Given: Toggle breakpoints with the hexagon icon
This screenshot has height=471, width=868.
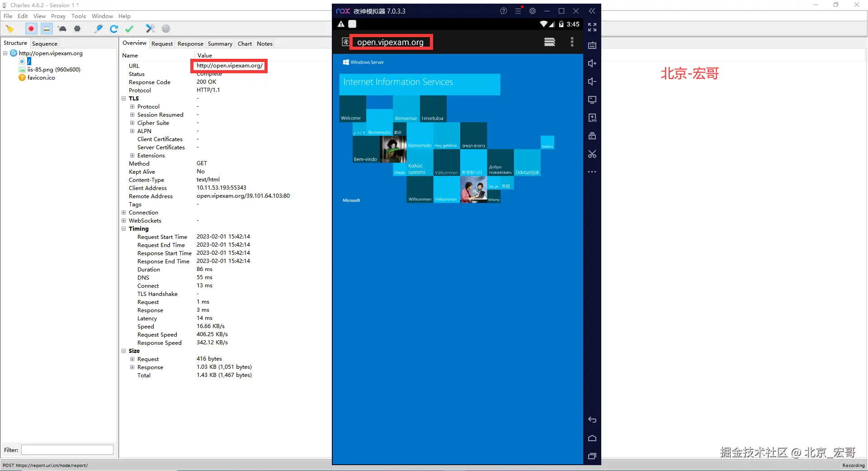Looking at the screenshot, I should click(x=77, y=29).
